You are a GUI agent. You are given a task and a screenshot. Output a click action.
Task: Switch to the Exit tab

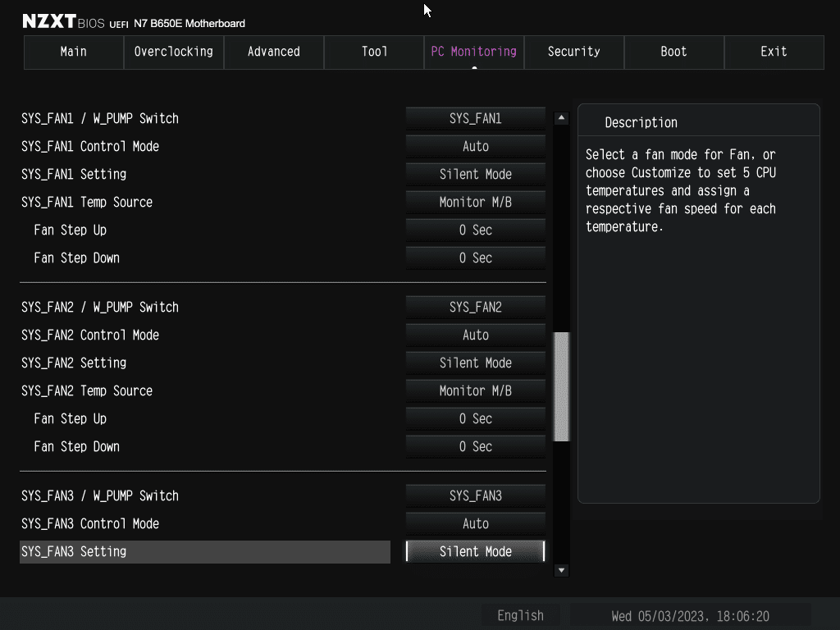click(774, 52)
